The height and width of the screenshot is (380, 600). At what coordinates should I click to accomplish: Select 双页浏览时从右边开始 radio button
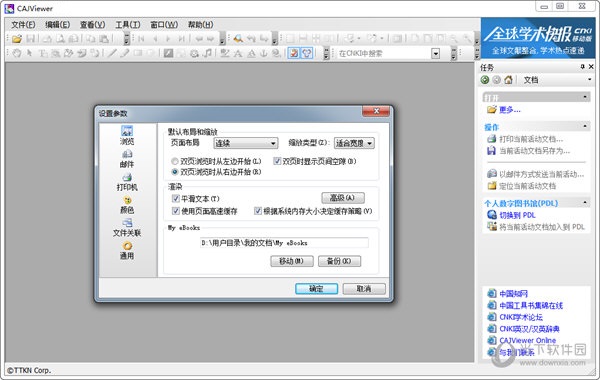click(x=175, y=172)
